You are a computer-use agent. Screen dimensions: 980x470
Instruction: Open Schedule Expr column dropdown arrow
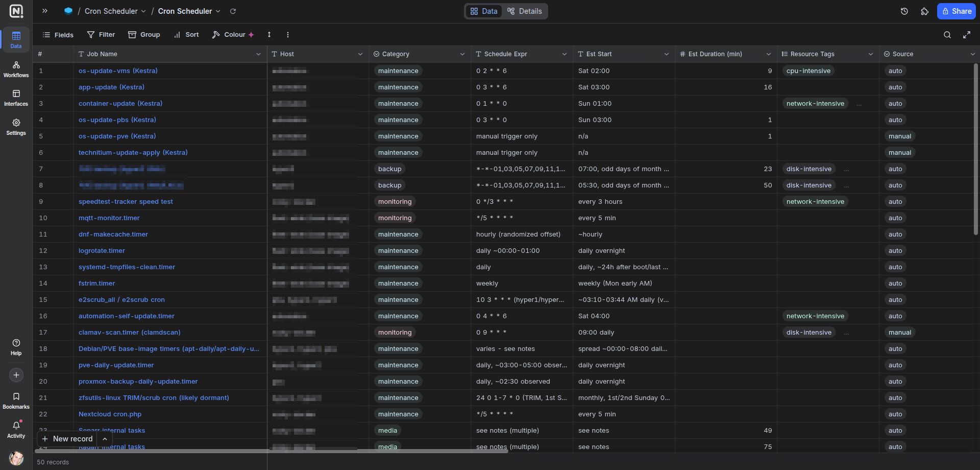(565, 54)
